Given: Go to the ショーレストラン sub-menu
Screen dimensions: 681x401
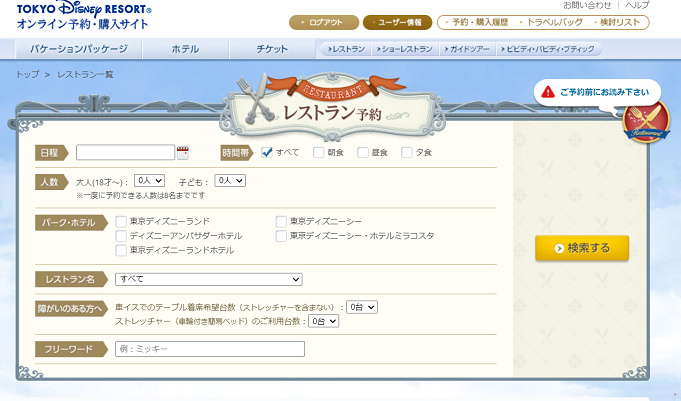Looking at the screenshot, I should [405, 49].
